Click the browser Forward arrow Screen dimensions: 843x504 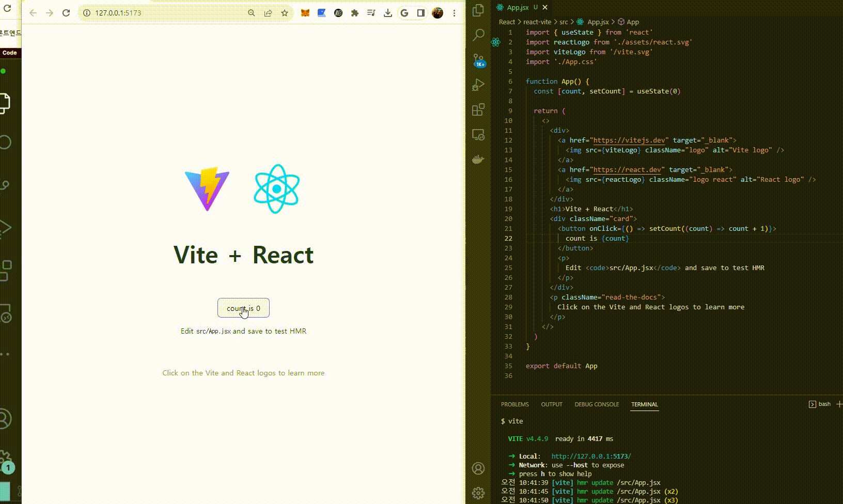(50, 13)
